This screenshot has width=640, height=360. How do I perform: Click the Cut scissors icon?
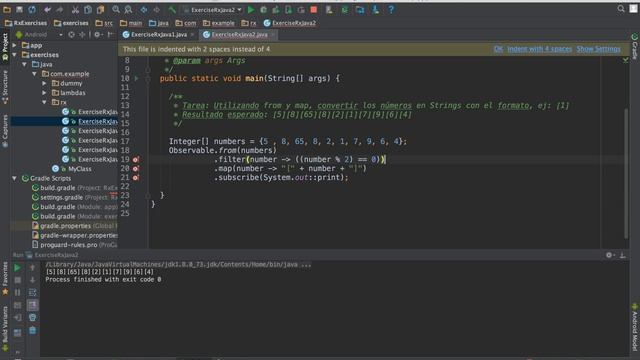pyautogui.click(x=75, y=9)
